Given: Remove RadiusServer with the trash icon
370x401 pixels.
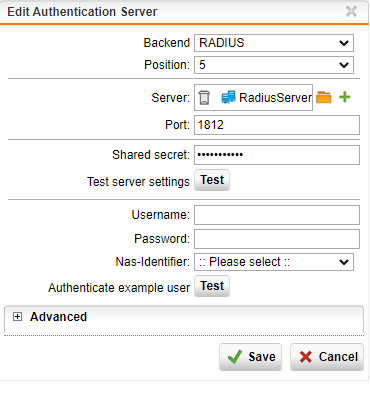Looking at the screenshot, I should tap(204, 97).
